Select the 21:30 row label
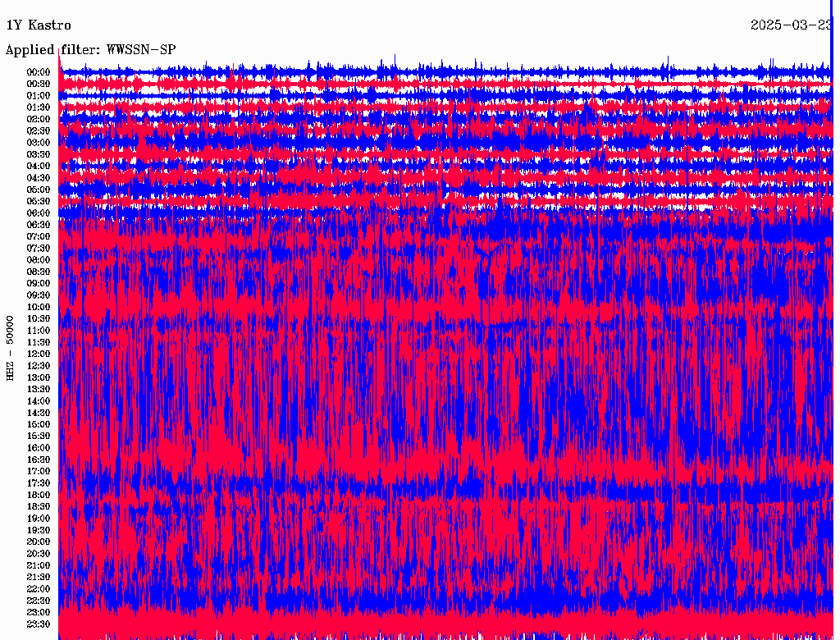This screenshot has width=840, height=640. tap(39, 577)
